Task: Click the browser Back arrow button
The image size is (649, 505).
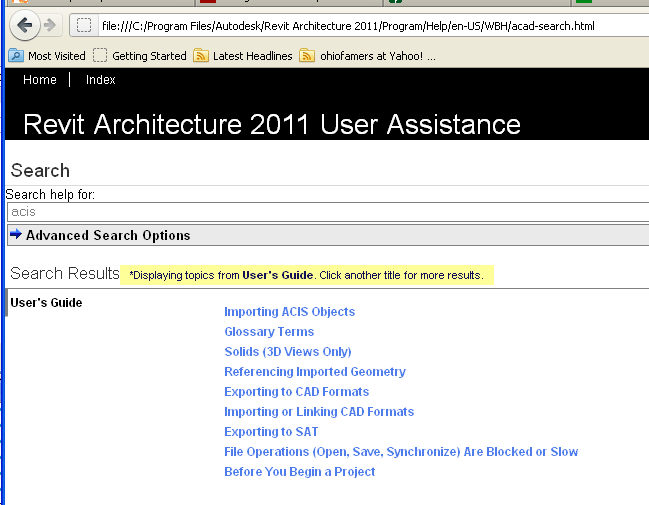Action: tap(25, 25)
